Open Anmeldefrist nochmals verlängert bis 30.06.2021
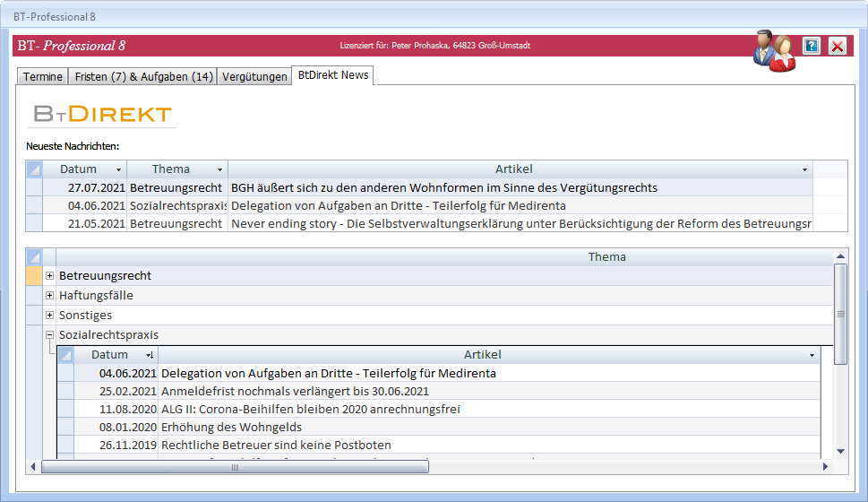The width and height of the screenshot is (868, 502). [295, 391]
